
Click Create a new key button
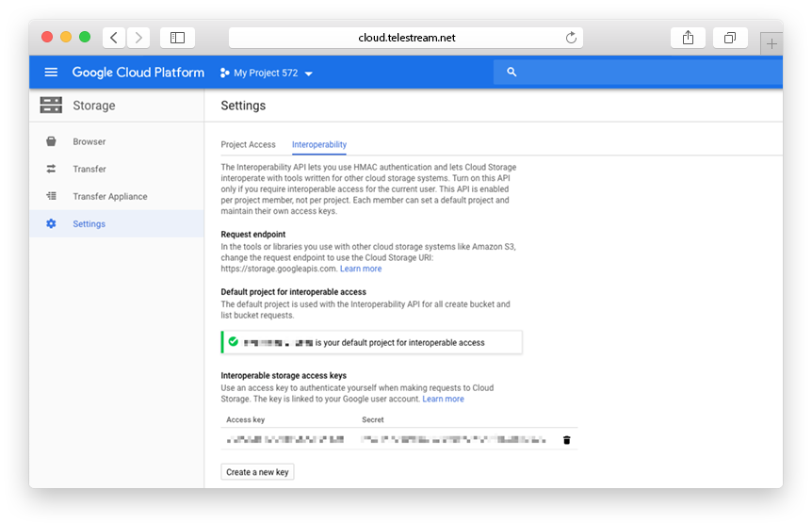click(257, 472)
